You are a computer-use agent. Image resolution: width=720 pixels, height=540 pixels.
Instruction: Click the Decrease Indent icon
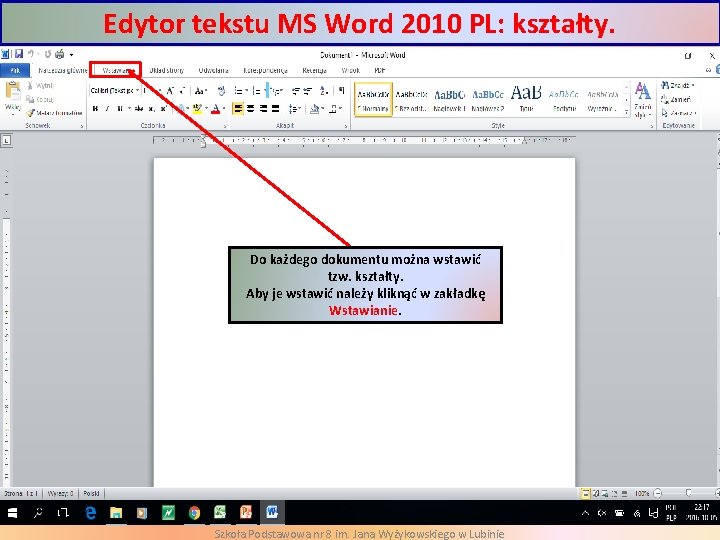pyautogui.click(x=296, y=90)
